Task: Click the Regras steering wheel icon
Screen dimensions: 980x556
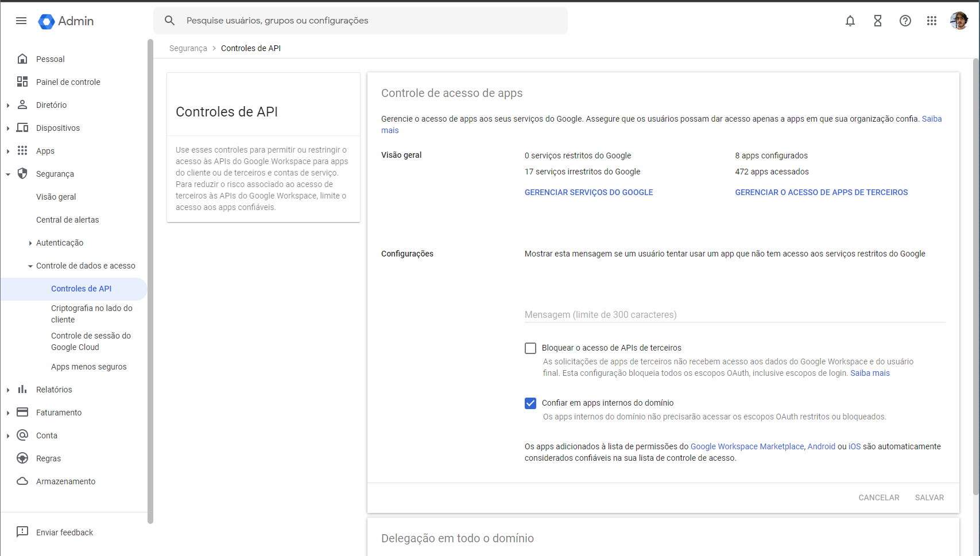Action: [x=22, y=458]
